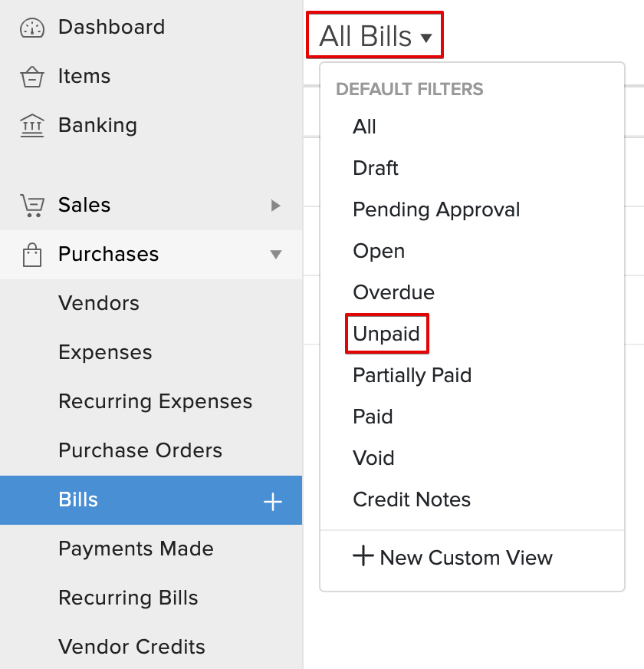Click the plus icon on New Custom View
Viewport: 644px width, 669px height.
pos(362,558)
